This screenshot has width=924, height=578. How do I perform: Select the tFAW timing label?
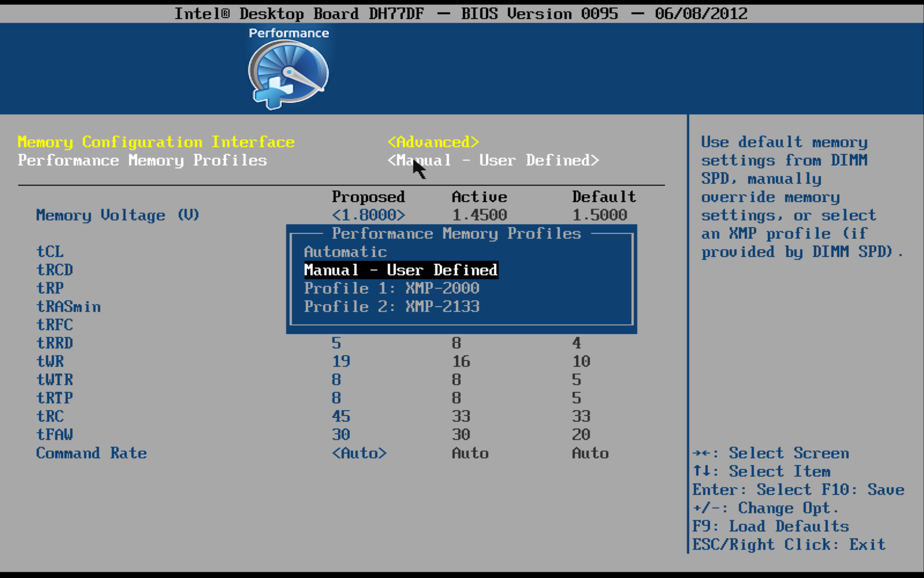(x=54, y=434)
